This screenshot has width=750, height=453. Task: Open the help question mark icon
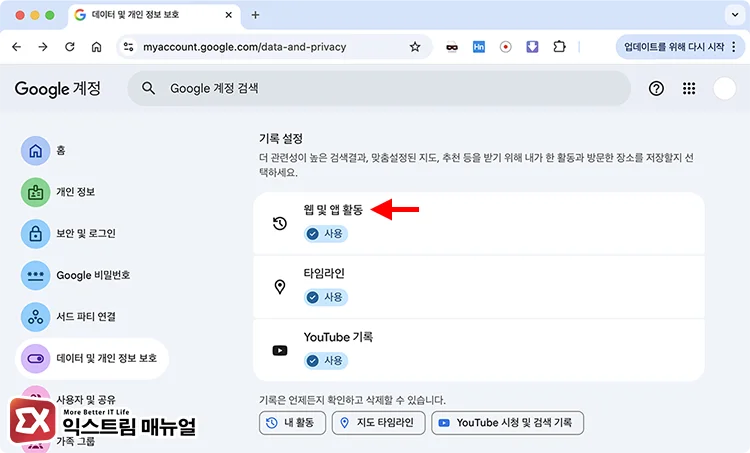click(x=656, y=88)
